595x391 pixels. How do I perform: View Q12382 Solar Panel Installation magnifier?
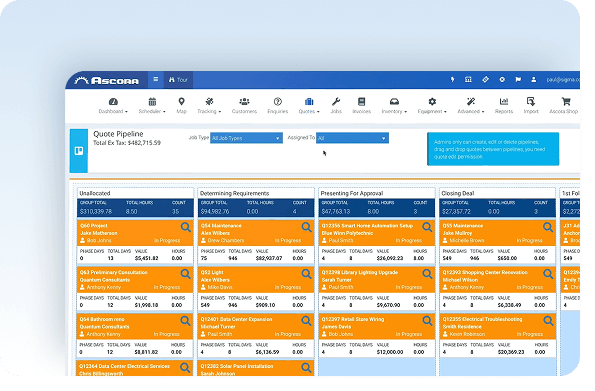[307, 367]
